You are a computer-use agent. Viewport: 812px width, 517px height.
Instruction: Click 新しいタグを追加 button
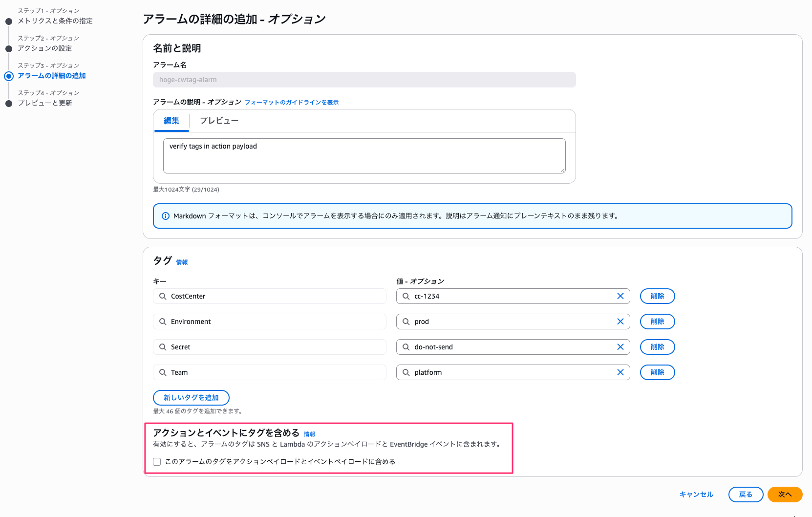click(x=191, y=398)
